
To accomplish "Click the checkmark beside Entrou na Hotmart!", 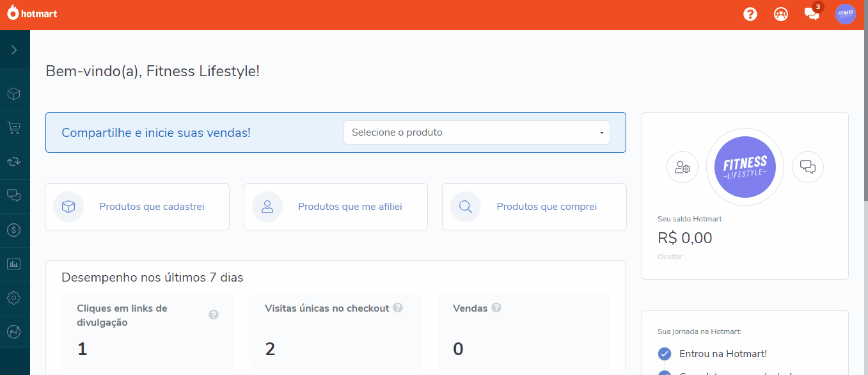I will click(665, 353).
